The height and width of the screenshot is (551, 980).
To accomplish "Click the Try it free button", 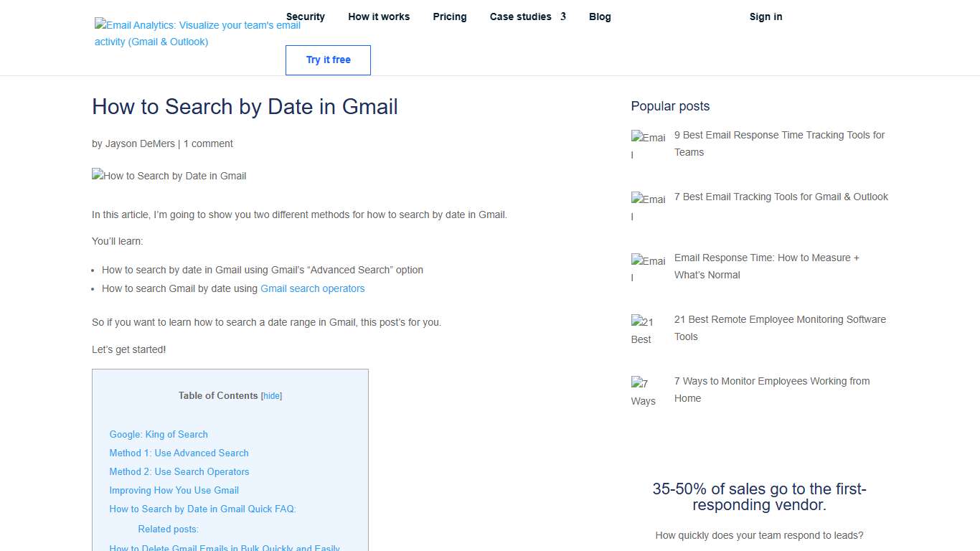I will coord(328,60).
